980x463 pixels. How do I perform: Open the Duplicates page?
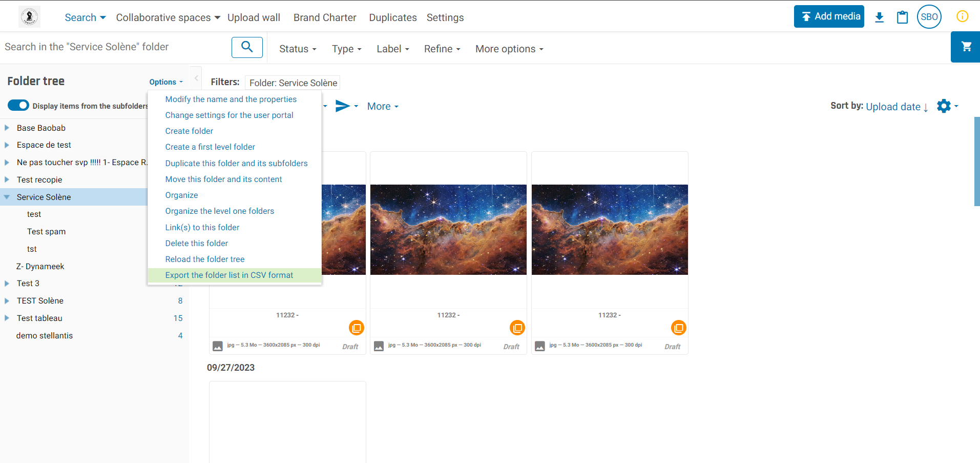393,17
